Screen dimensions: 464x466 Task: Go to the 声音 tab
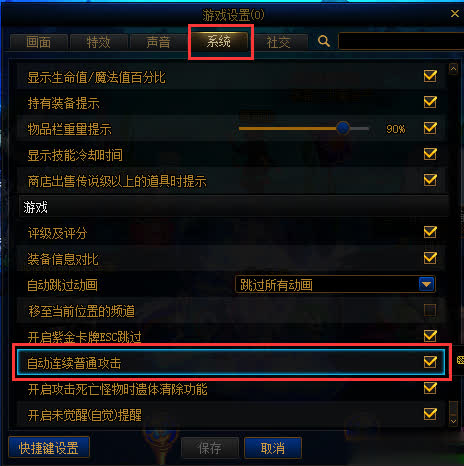[x=159, y=42]
